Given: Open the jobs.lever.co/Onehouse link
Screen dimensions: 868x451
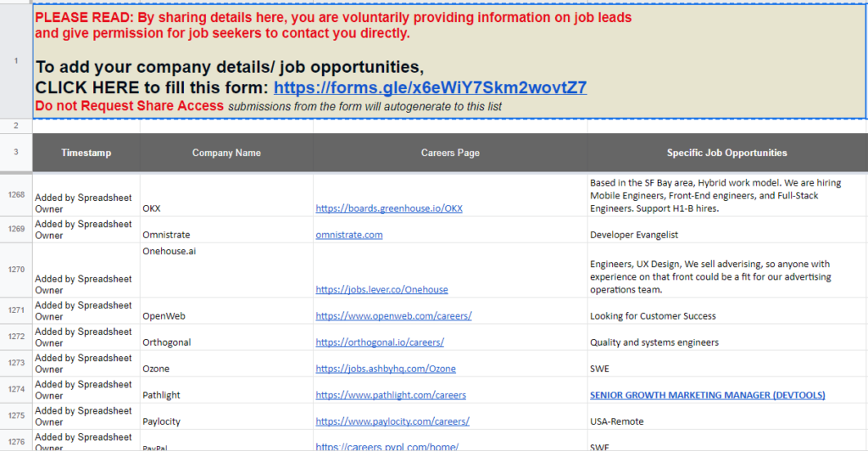Looking at the screenshot, I should tap(381, 289).
